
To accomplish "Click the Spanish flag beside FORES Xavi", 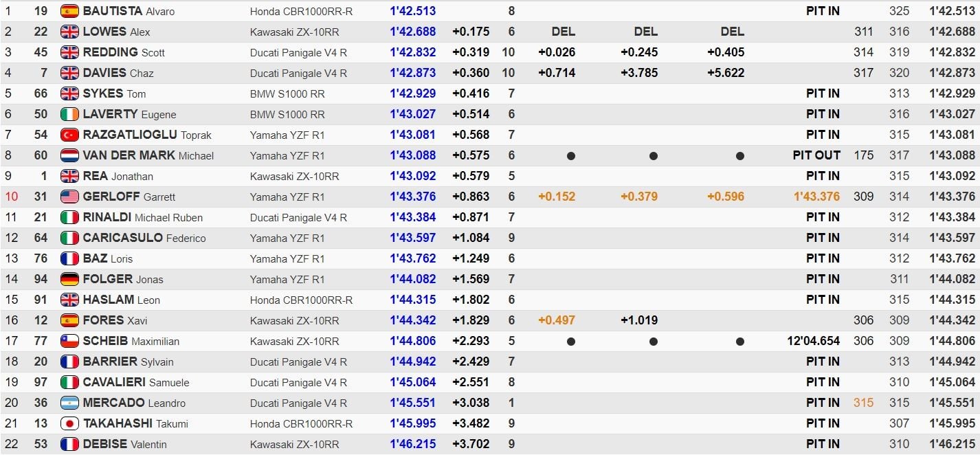I will pyautogui.click(x=69, y=320).
